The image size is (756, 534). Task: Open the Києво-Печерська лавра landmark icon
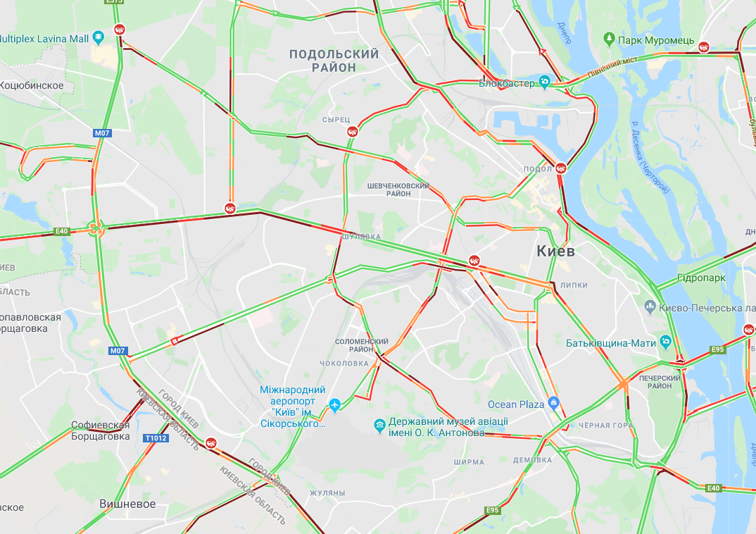(650, 306)
